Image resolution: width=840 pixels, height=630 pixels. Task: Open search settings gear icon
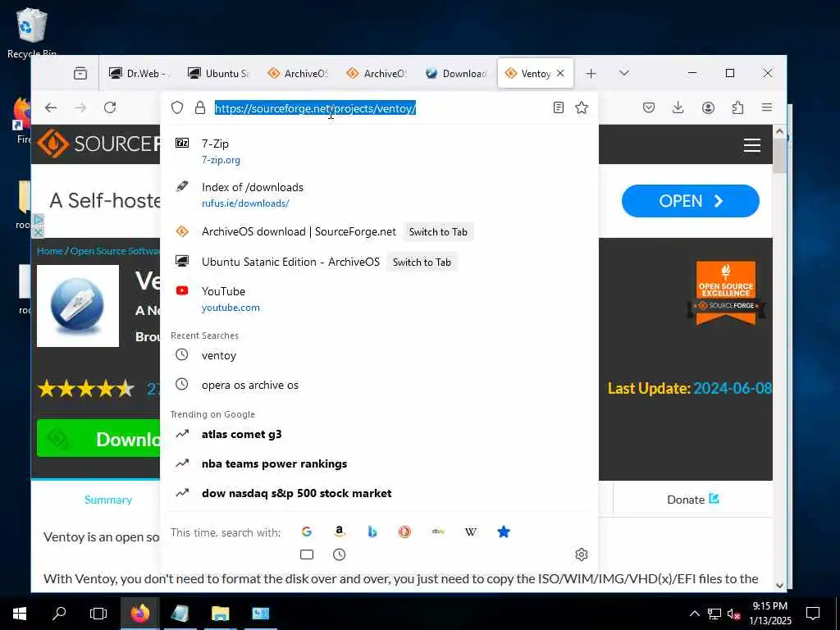[582, 555]
